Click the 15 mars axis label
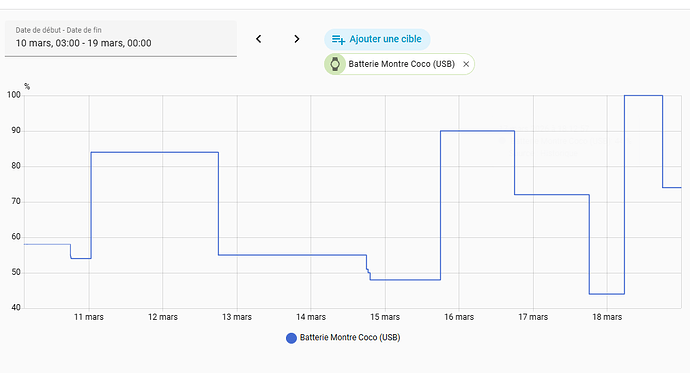Image resolution: width=690 pixels, height=373 pixels. (385, 317)
